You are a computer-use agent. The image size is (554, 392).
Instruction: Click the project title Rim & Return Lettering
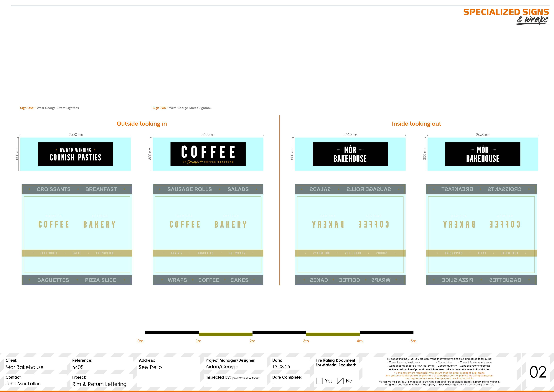click(99, 384)
